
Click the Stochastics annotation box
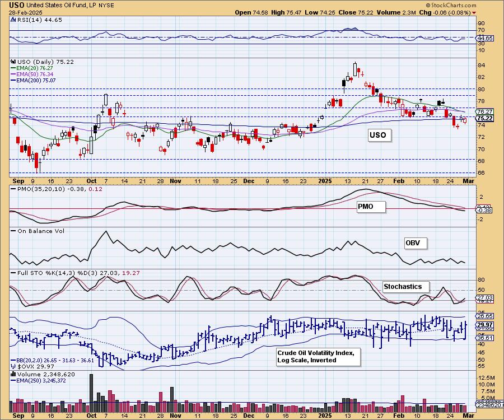pos(405,287)
